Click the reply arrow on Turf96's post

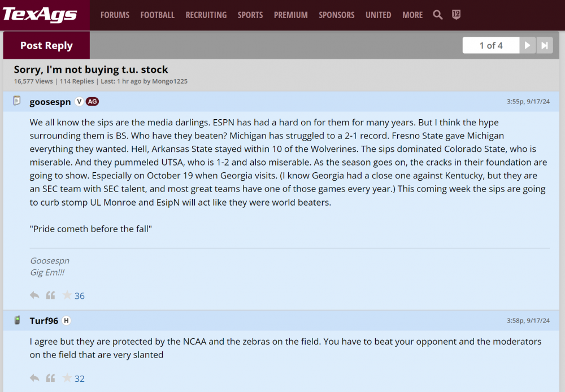point(34,378)
